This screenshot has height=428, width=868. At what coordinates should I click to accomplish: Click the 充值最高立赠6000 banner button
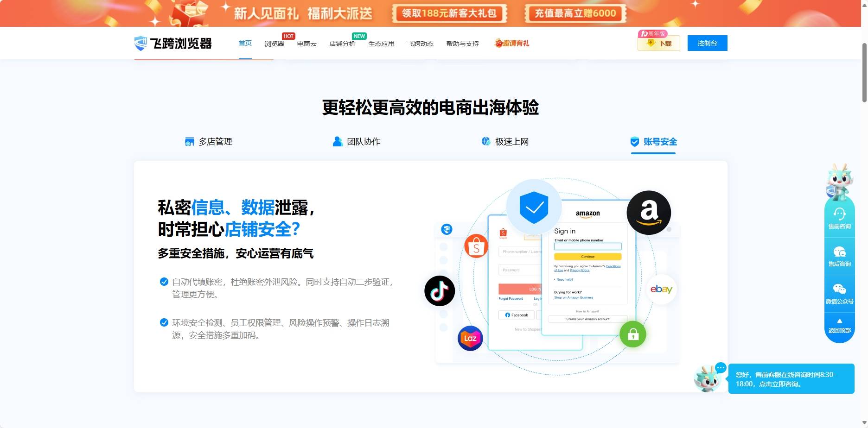[x=575, y=13]
